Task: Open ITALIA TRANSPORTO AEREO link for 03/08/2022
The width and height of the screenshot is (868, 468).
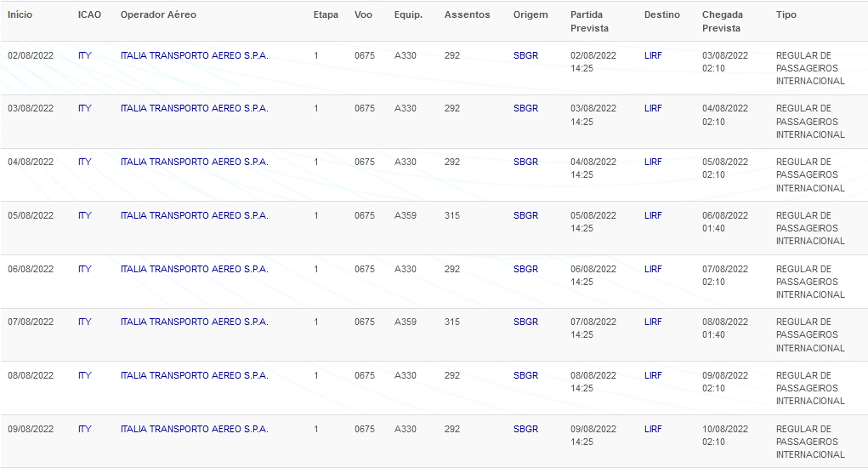Action: (x=195, y=109)
